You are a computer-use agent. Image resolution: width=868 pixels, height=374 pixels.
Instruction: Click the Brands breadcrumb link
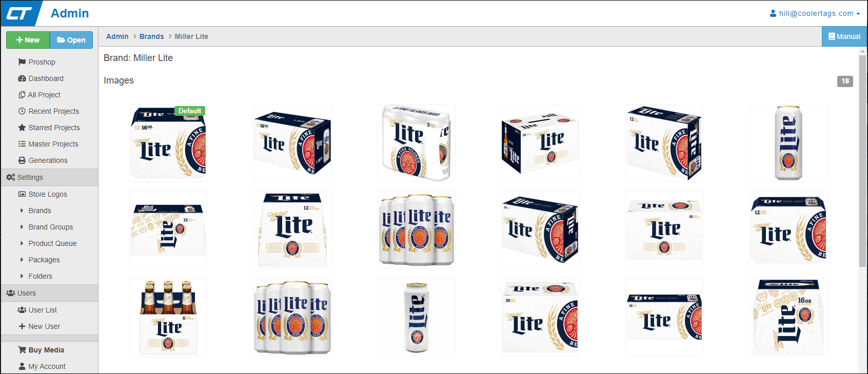click(151, 36)
